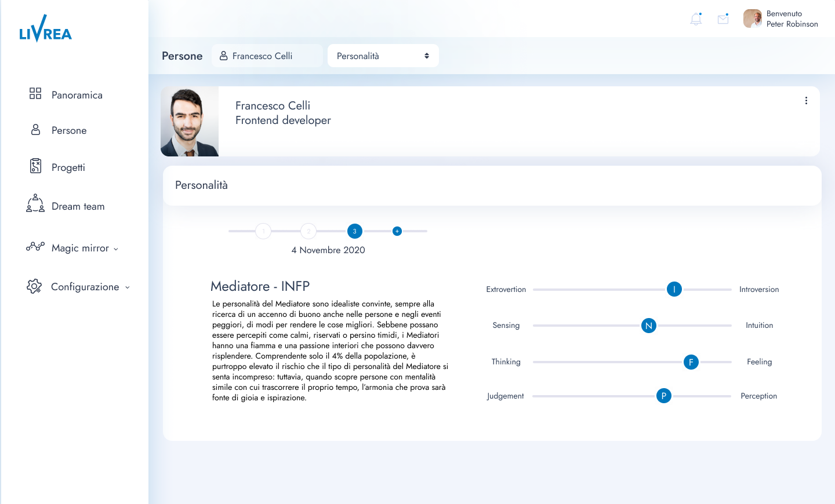The image size is (835, 504).
Task: Click the Benvenuto Peter Robinson text
Action: pyautogui.click(x=792, y=19)
